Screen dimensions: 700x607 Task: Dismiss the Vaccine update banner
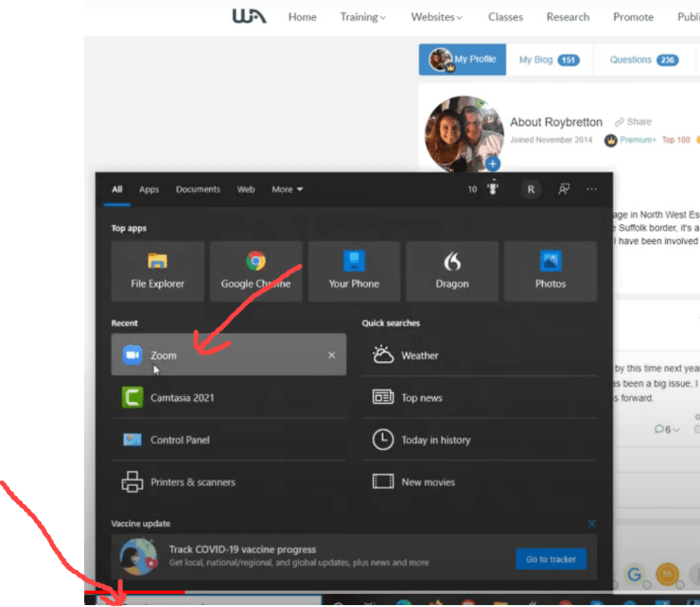click(x=591, y=523)
